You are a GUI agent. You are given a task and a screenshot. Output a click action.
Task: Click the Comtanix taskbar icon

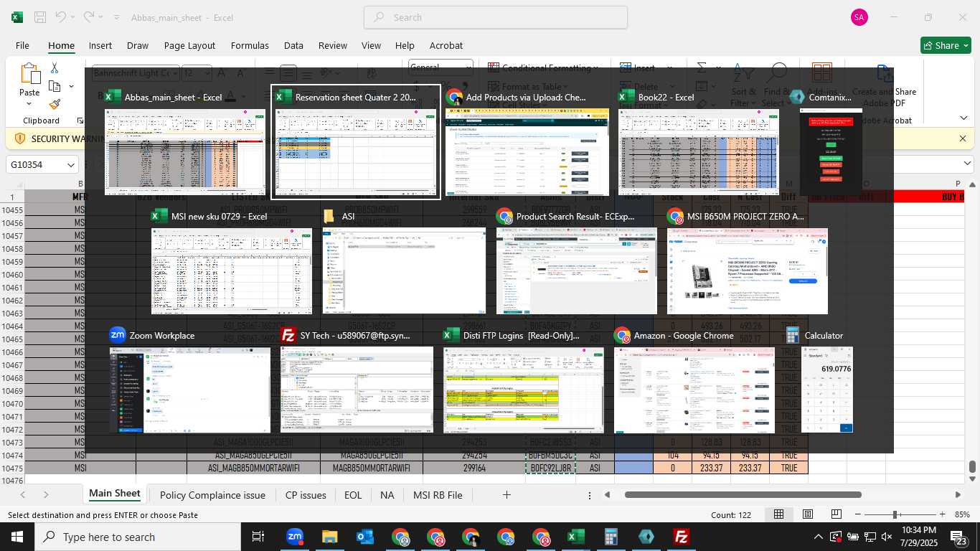646,537
